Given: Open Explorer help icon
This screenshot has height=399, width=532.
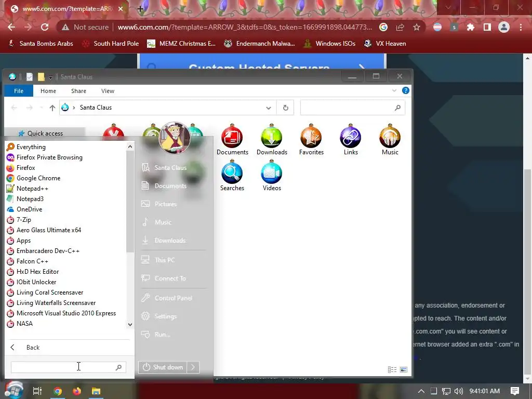Looking at the screenshot, I should click(405, 90).
